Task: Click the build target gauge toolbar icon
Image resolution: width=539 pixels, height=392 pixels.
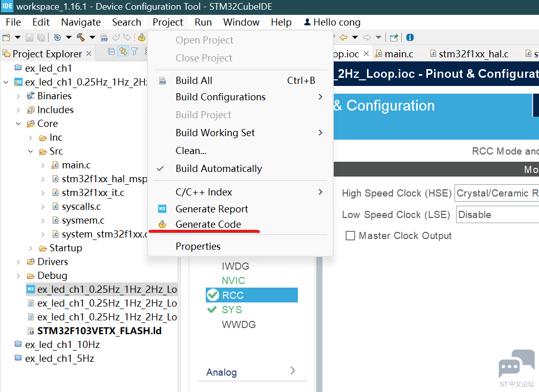Action: click(57, 37)
